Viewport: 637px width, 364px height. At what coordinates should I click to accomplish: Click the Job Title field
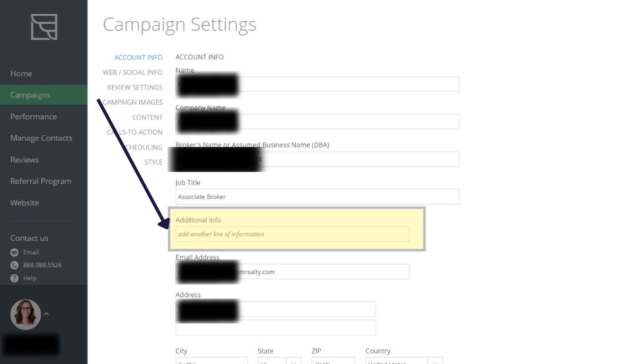click(x=318, y=197)
